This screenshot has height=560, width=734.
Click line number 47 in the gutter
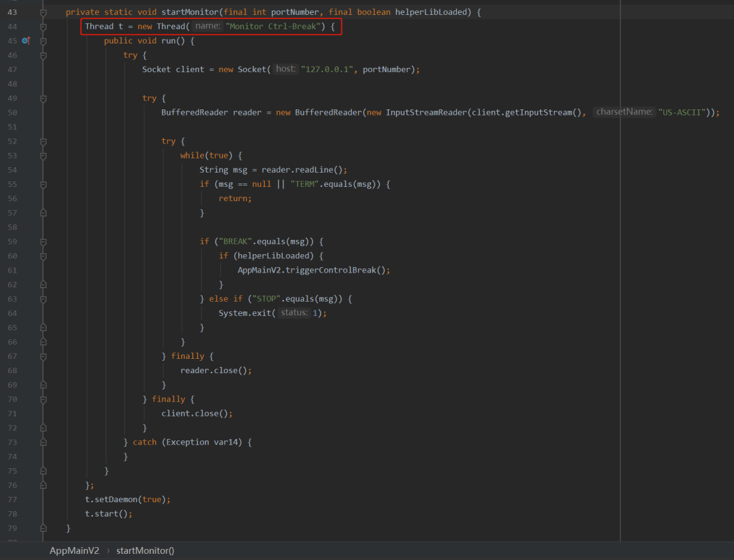tap(12, 69)
